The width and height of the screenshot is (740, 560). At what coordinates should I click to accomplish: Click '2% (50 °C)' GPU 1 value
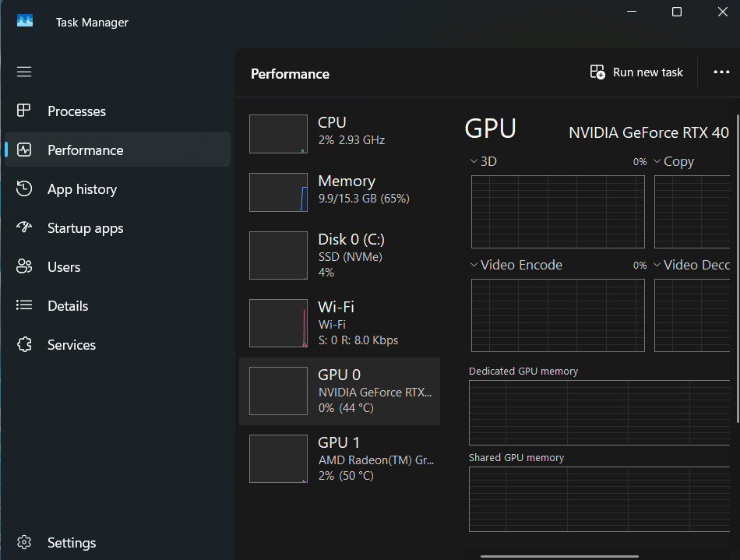[346, 476]
